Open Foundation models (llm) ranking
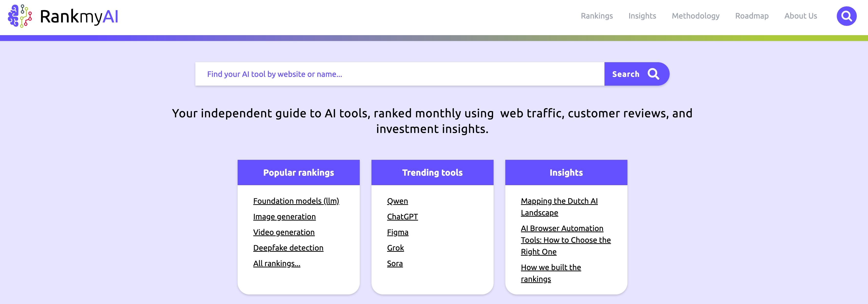Image resolution: width=868 pixels, height=304 pixels. click(296, 201)
